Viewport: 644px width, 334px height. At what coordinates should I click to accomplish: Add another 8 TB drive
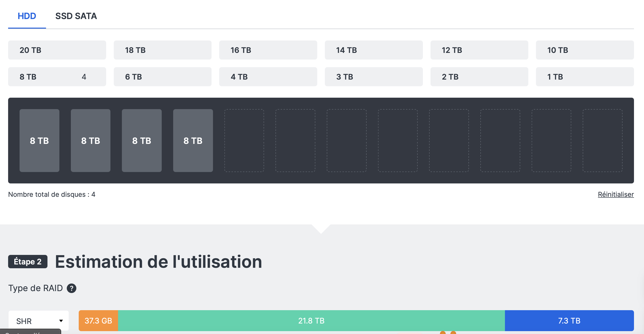click(57, 77)
